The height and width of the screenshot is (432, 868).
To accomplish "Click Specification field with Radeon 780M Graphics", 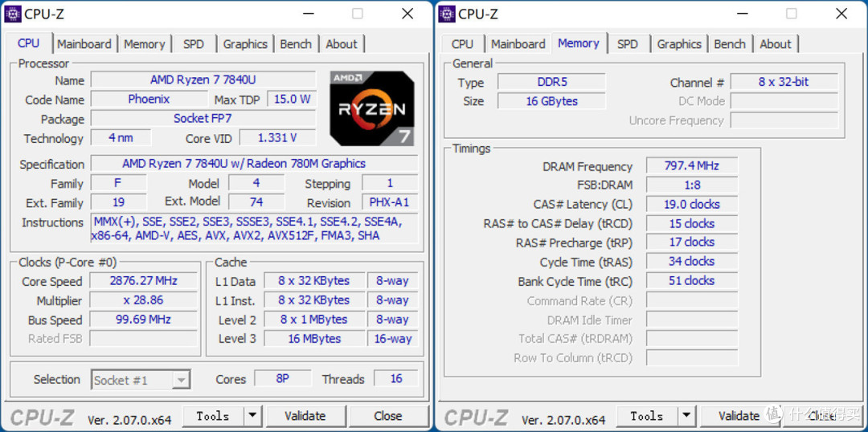I will point(254,164).
